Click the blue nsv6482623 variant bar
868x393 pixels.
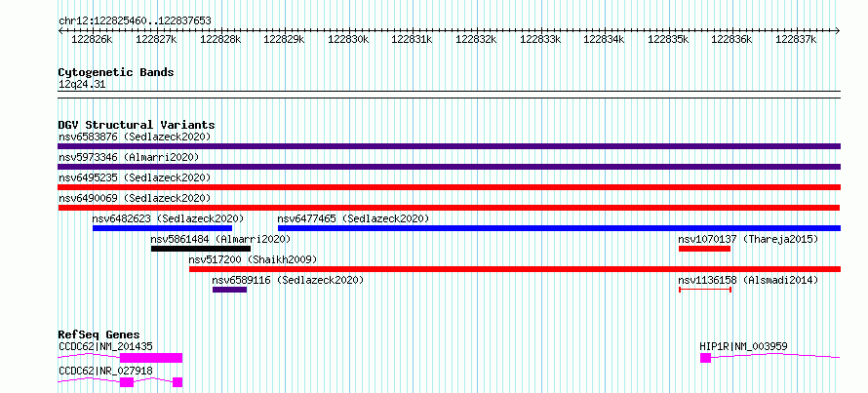tap(162, 228)
